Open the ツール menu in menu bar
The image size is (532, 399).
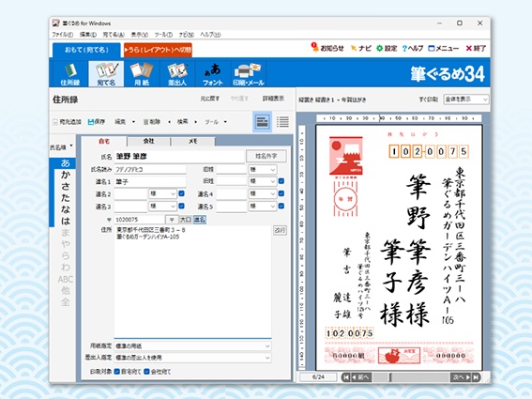pos(163,35)
